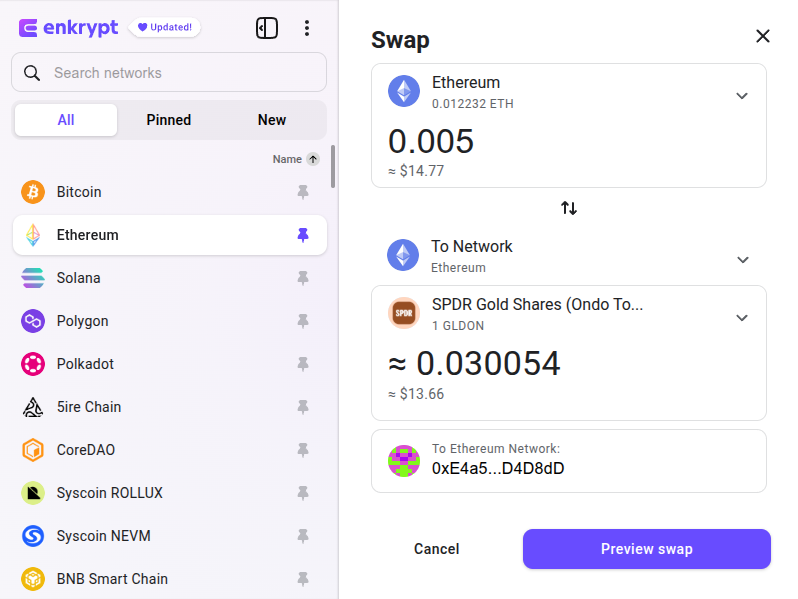Click the 0.005 swap amount field

[431, 141]
